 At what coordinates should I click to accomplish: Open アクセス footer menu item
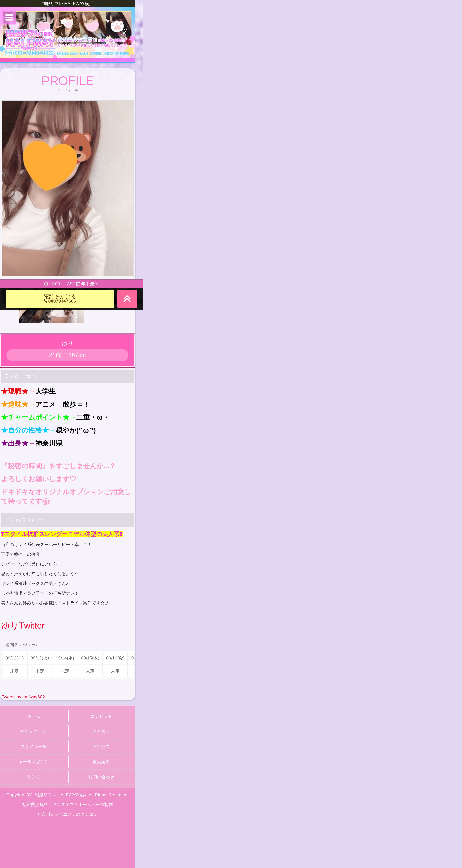101,747
